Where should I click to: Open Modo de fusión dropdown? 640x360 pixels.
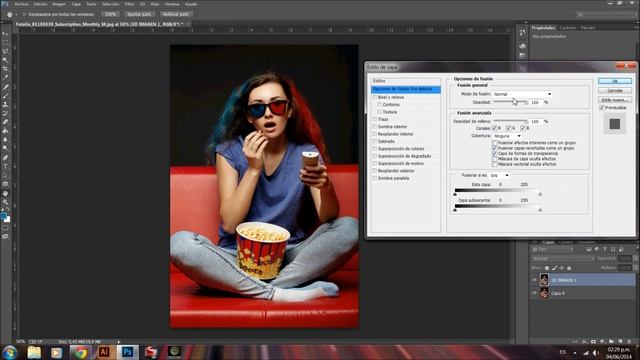pyautogui.click(x=522, y=94)
